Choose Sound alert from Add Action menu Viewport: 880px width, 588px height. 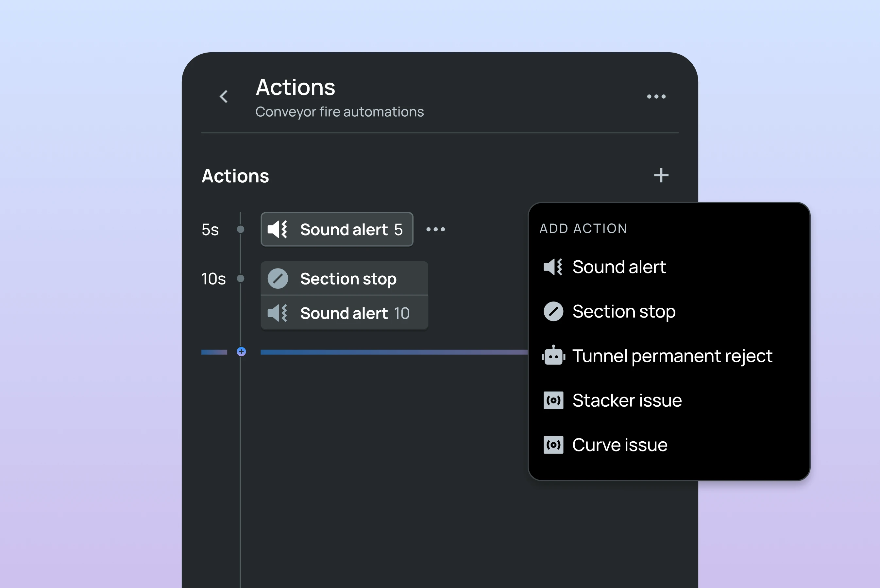pos(618,267)
